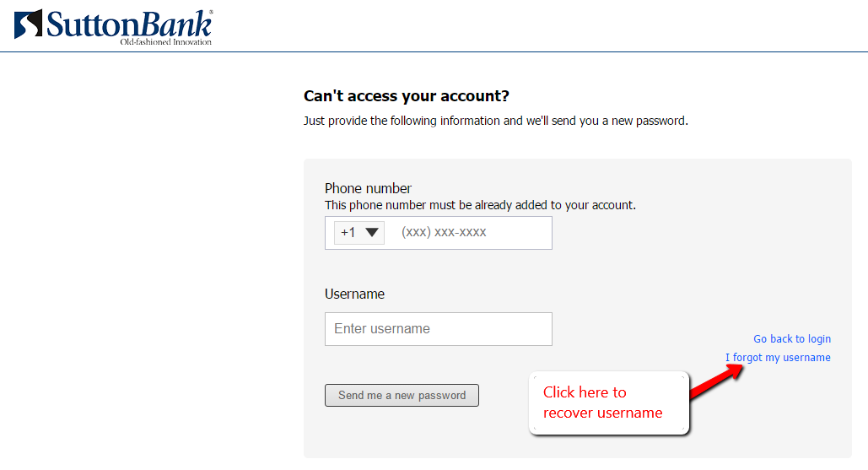Click the Just provide the following information text

click(495, 121)
